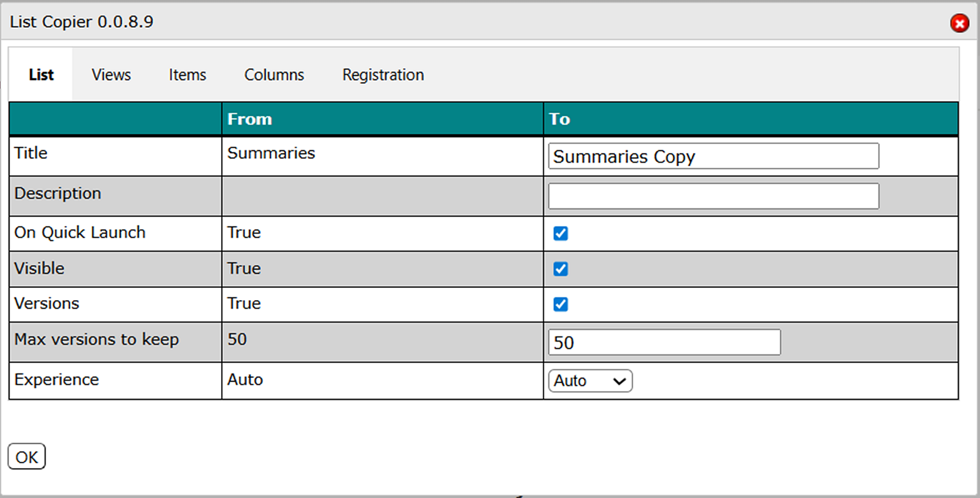Click the Max versions to keep label
This screenshot has height=498, width=980.
(x=96, y=339)
